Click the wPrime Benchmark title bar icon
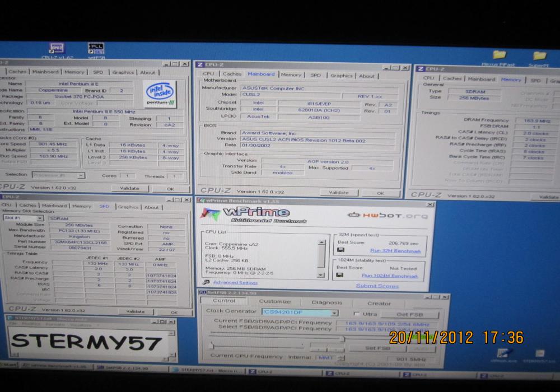Image resolution: width=560 pixels, height=392 pixels. pyautogui.click(x=202, y=200)
